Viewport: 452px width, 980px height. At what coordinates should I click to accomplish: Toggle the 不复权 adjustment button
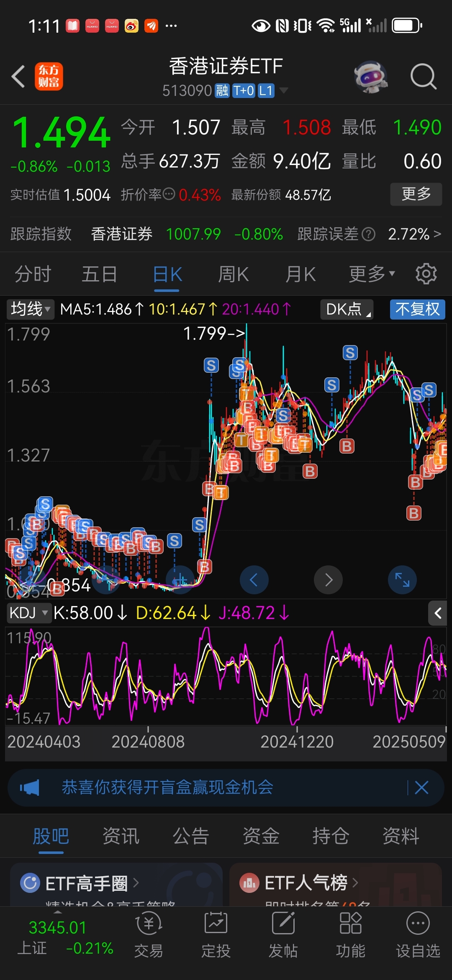tap(417, 309)
